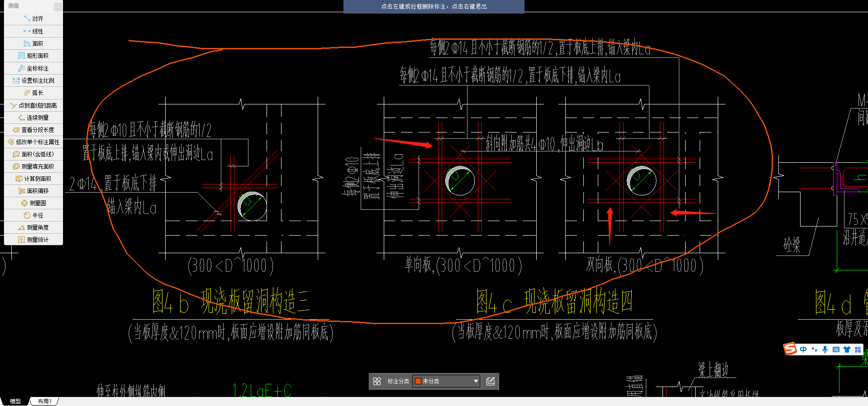868x406 pixels.
Task: Open the 测量统计 measurement statistics
Action: 33,240
